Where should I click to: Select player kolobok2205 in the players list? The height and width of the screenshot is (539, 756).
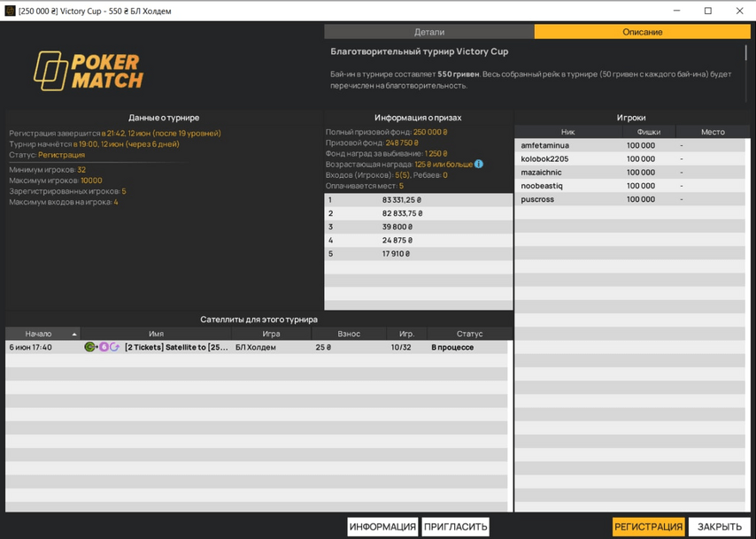click(x=629, y=158)
